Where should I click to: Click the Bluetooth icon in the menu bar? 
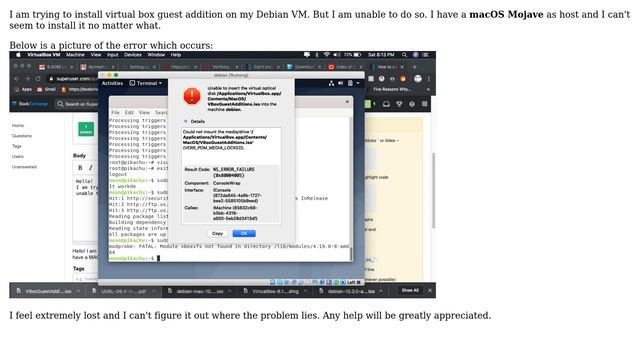click(317, 55)
